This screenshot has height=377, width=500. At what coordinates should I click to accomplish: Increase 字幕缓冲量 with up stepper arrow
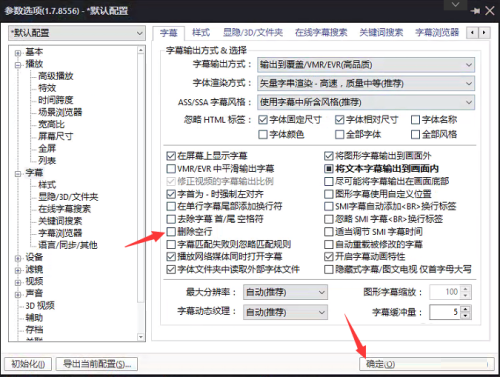coord(466,309)
